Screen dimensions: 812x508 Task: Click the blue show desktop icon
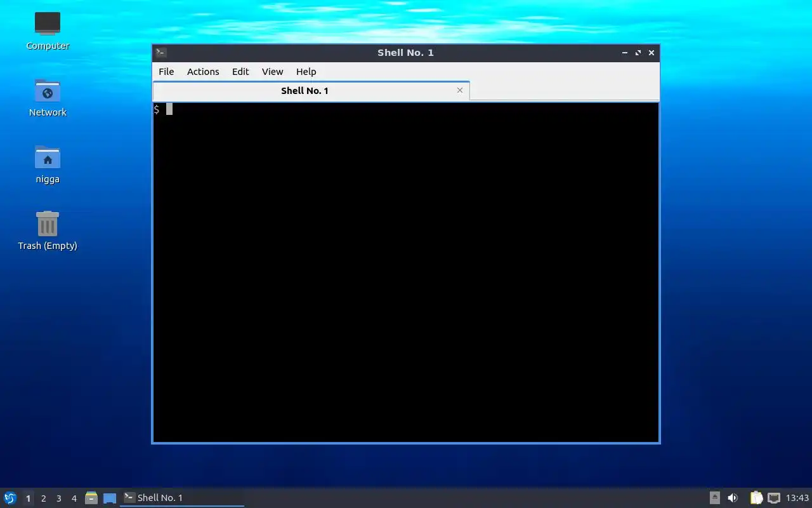[x=110, y=498]
